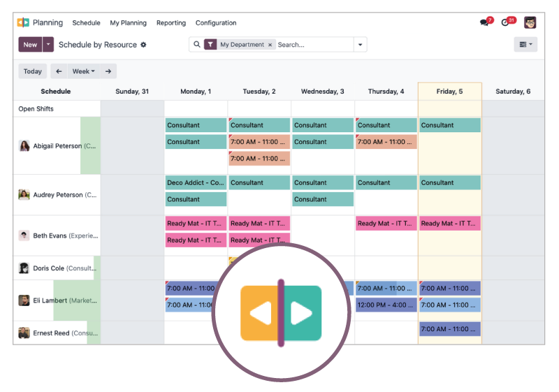This screenshot has height=392, width=559.
Task: Open the My Planning menu
Action: tap(128, 23)
